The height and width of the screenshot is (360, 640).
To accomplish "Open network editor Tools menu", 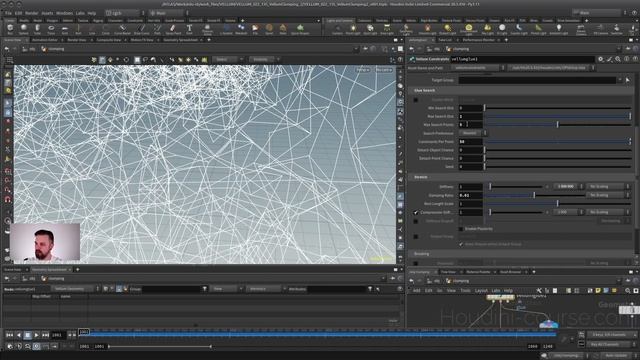I will tap(465, 291).
